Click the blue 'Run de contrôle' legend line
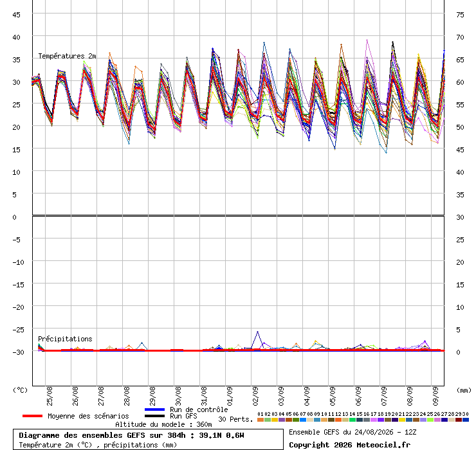This screenshot has width=476, height=450. click(x=154, y=410)
